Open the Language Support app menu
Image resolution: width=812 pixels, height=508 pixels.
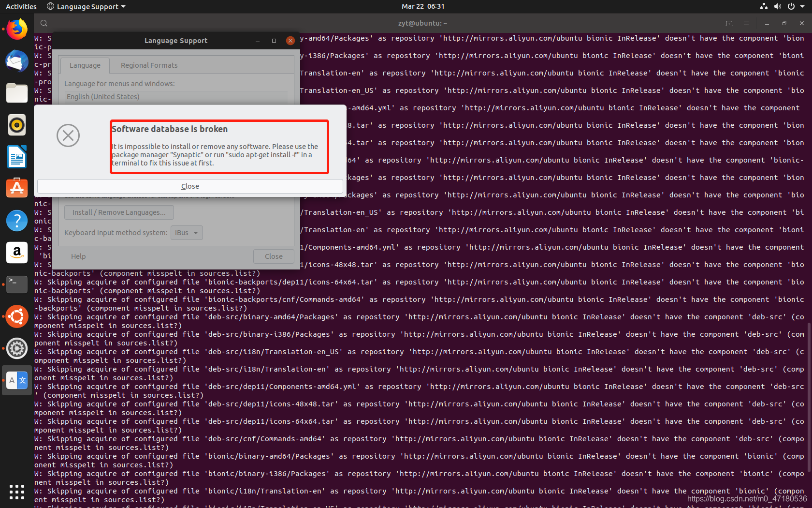click(x=86, y=6)
